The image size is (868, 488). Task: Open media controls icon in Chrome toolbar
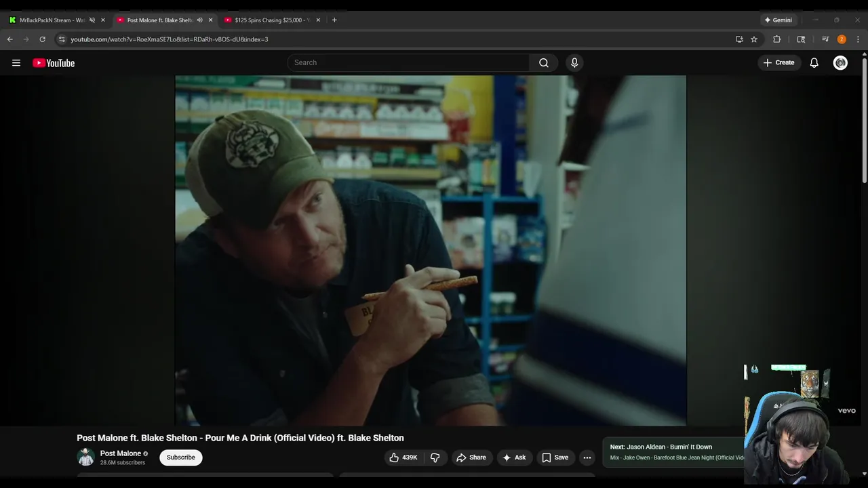coord(825,39)
